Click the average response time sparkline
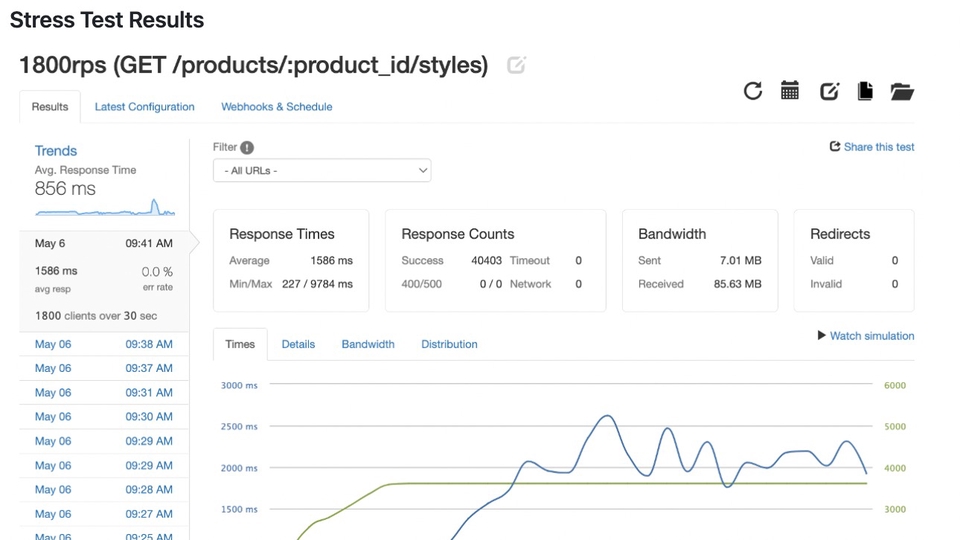This screenshot has height=540, width=960. point(105,209)
